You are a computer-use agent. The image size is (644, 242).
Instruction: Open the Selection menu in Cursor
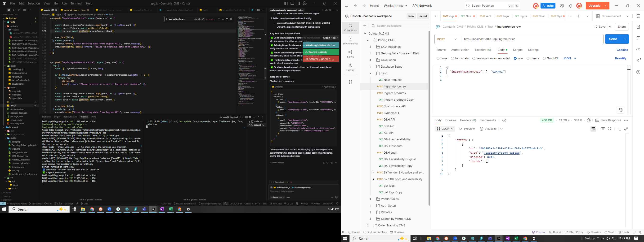(33, 3)
